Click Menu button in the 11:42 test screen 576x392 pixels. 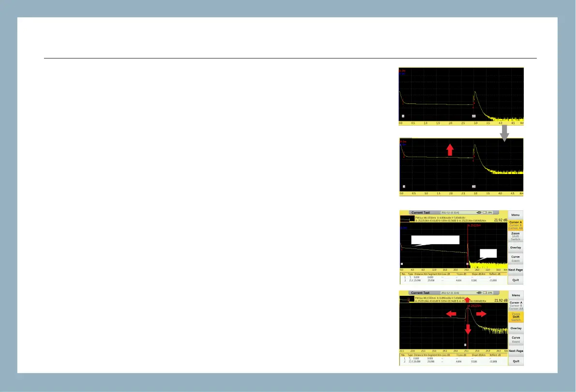click(x=516, y=295)
